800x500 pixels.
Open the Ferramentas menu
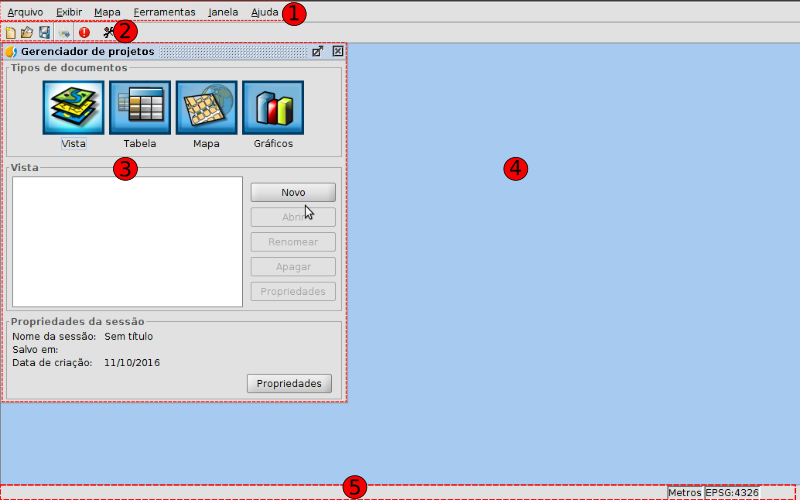tap(164, 12)
